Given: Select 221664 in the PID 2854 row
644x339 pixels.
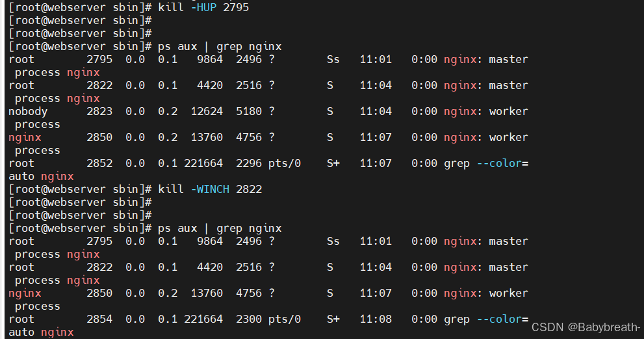Looking at the screenshot, I should tap(203, 320).
